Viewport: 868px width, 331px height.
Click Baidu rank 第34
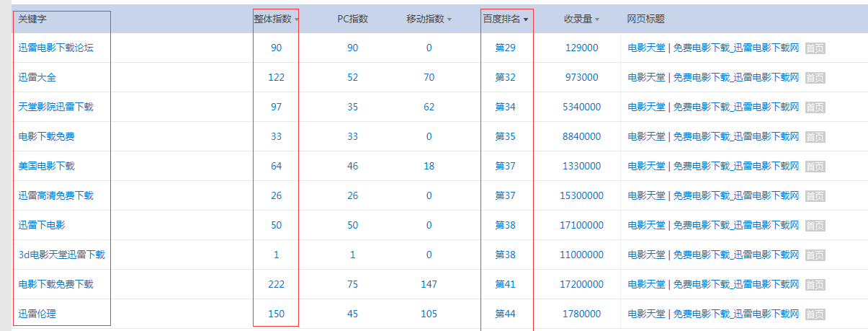click(x=506, y=107)
